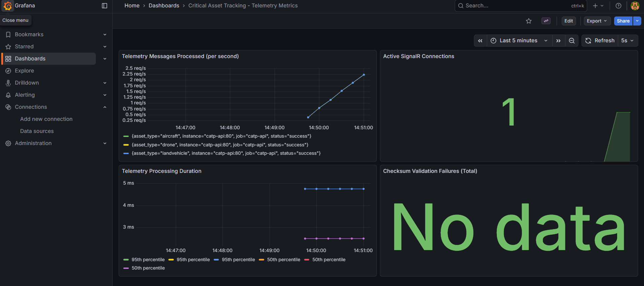
Task: Open the Last 5 minutes time picker
Action: [x=519, y=41]
